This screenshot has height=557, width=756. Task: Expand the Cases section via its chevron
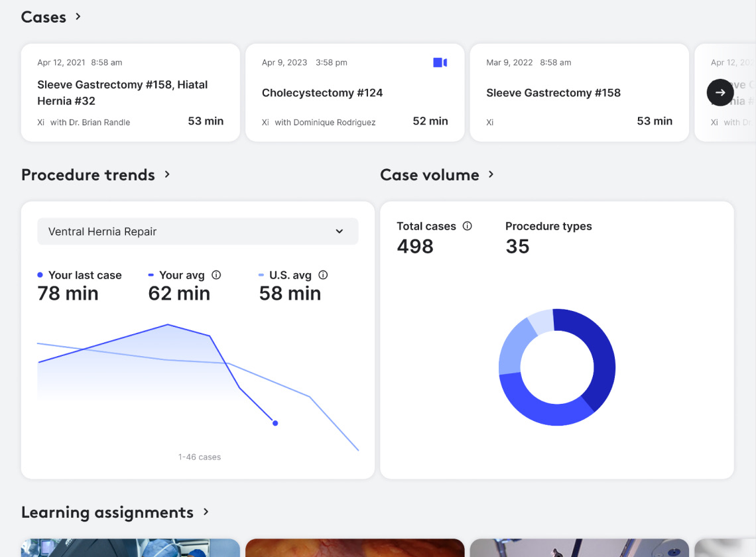click(x=78, y=17)
